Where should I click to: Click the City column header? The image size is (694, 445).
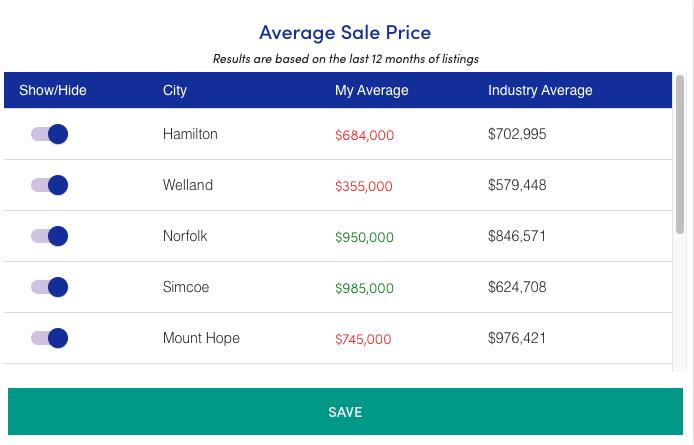click(175, 90)
